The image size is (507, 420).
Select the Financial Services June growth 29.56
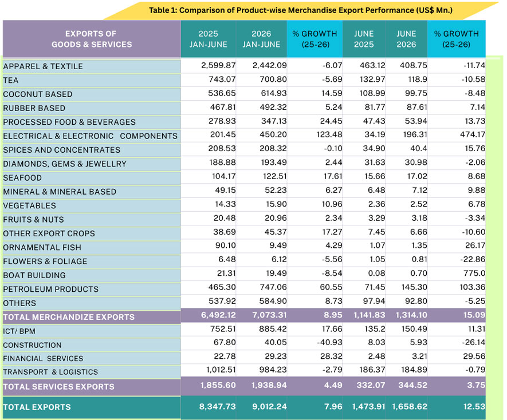click(x=474, y=356)
